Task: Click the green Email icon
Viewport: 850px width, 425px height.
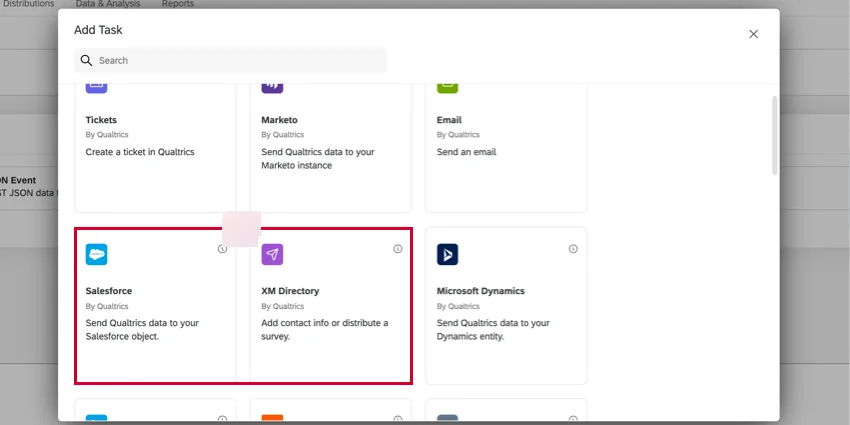Action: point(447,87)
